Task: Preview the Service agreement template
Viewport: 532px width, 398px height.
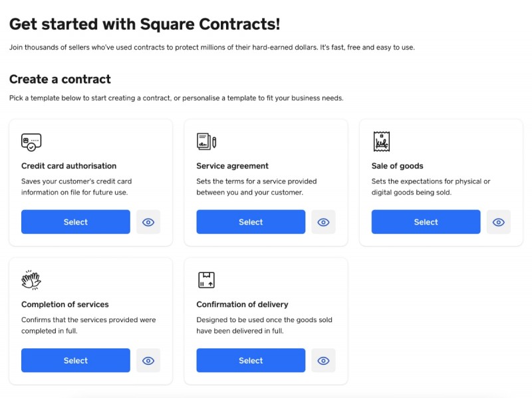Action: (324, 222)
